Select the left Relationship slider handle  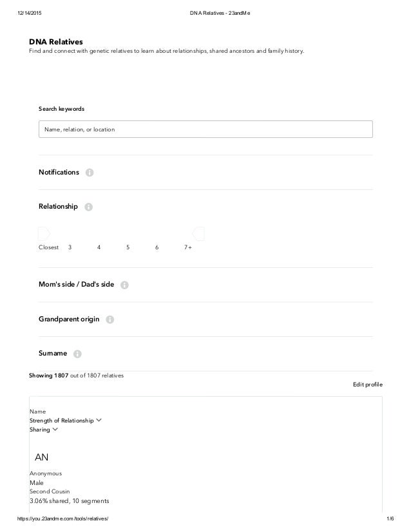pos(44,234)
